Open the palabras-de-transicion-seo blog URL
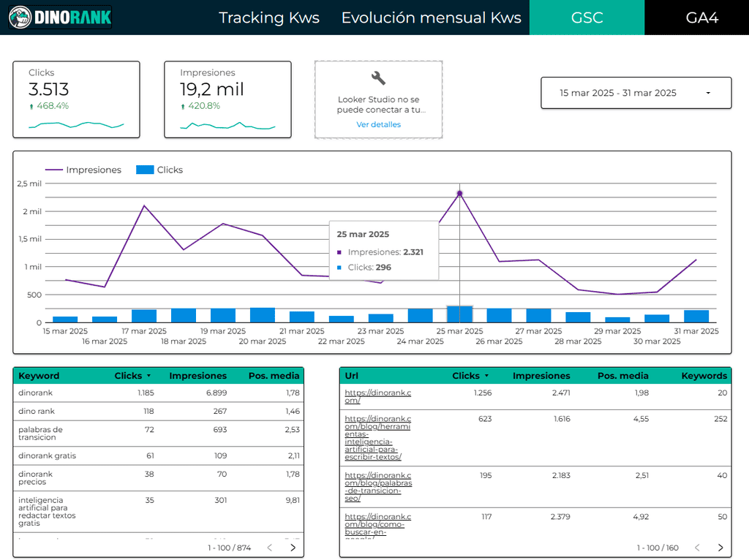This screenshot has height=560, width=749. pos(378,487)
